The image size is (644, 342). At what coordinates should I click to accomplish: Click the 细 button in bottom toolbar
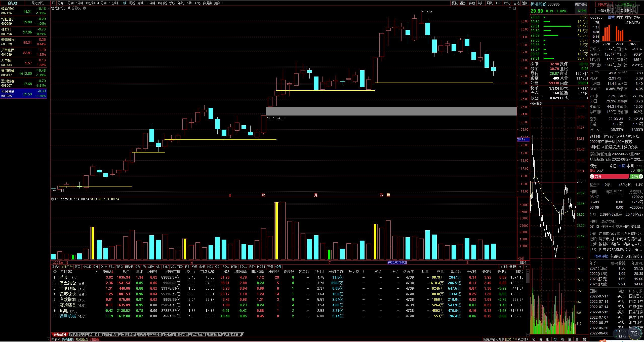coord(548,339)
